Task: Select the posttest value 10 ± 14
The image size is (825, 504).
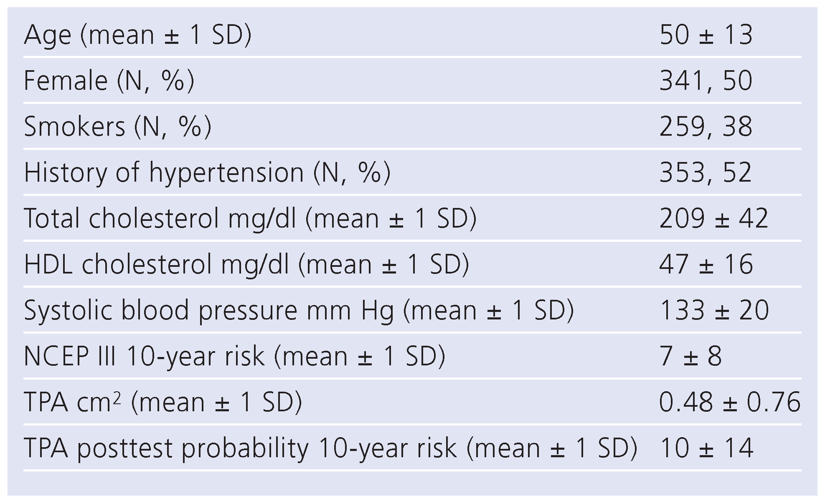Action: click(706, 448)
